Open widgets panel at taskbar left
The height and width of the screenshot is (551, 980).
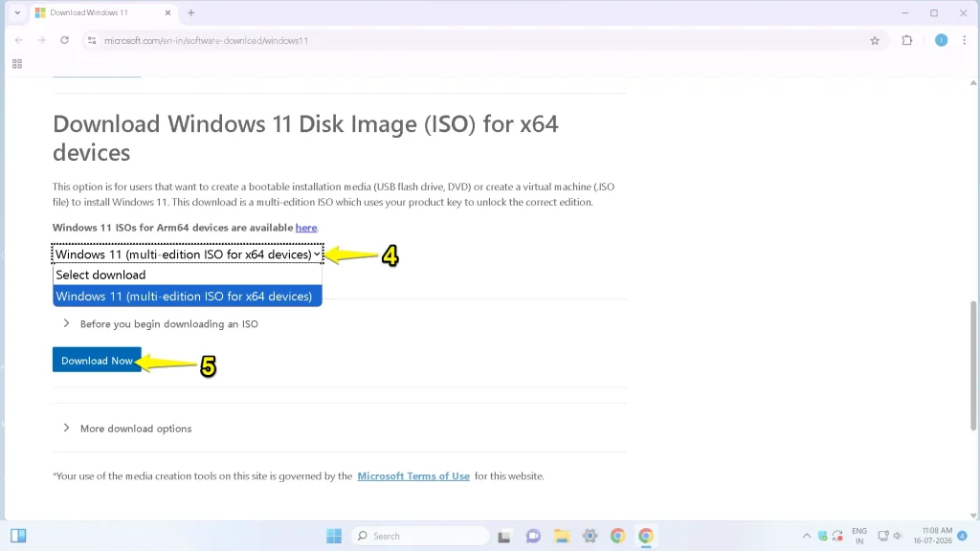point(18,536)
